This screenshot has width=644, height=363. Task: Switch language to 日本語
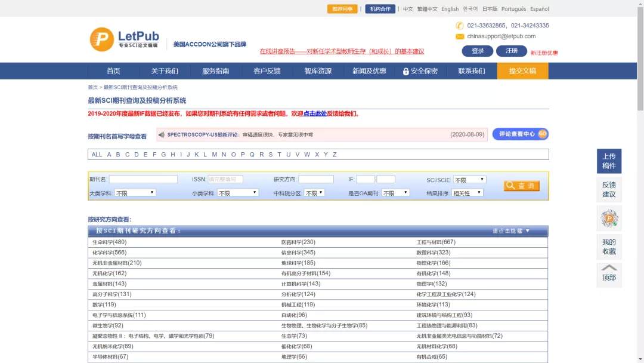point(490,8)
